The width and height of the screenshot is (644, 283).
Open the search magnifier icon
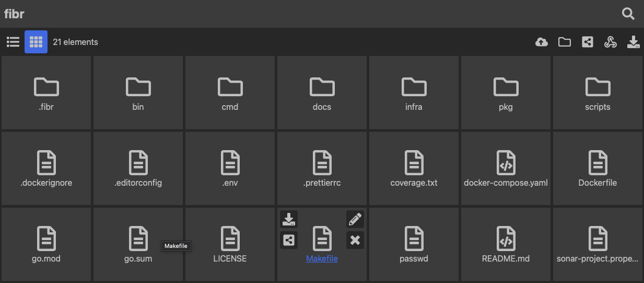(x=628, y=14)
